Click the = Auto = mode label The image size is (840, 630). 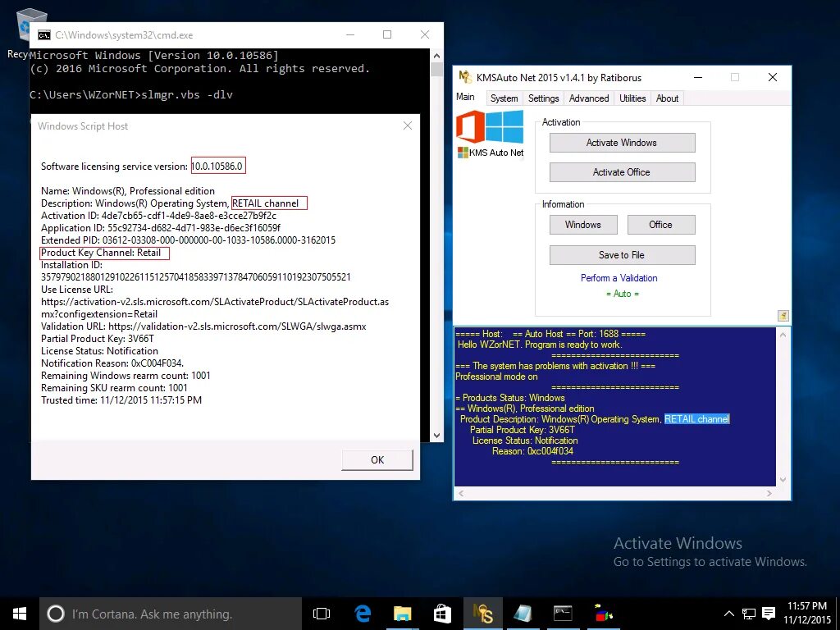click(623, 294)
